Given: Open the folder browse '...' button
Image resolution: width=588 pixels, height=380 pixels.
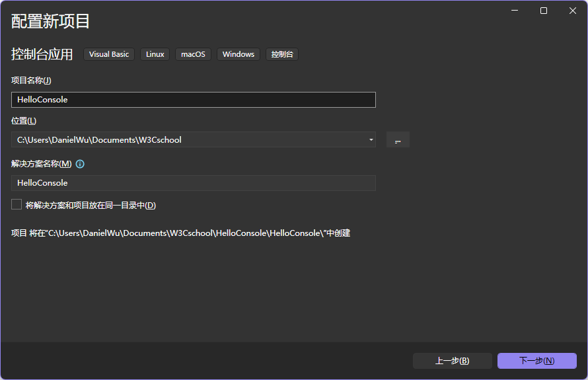Looking at the screenshot, I should tap(398, 139).
